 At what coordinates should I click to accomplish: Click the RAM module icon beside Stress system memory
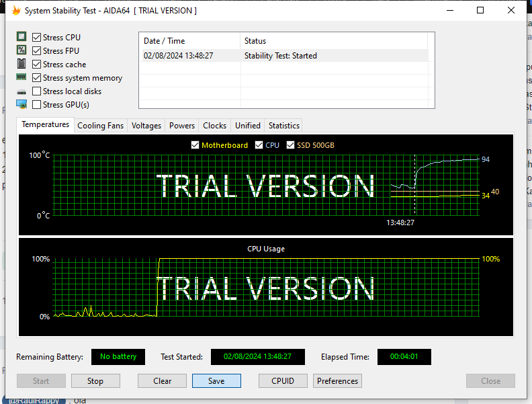21,77
